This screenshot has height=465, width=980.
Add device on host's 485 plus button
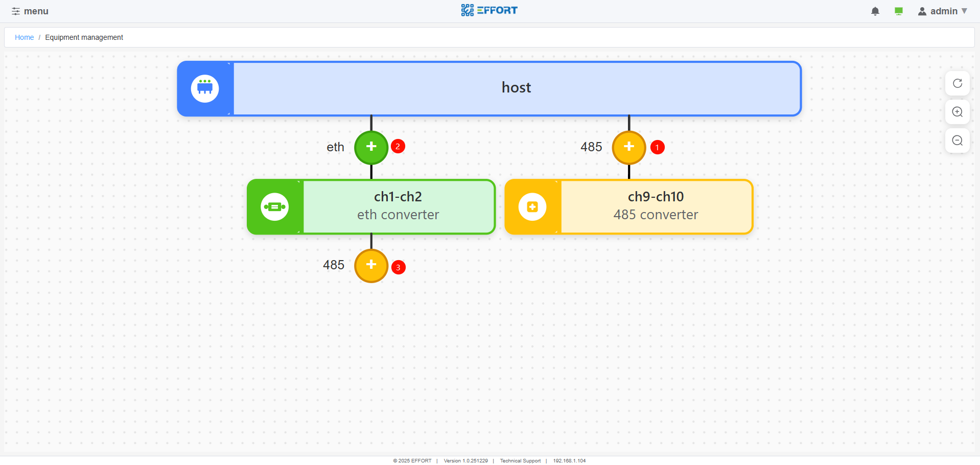(x=629, y=147)
